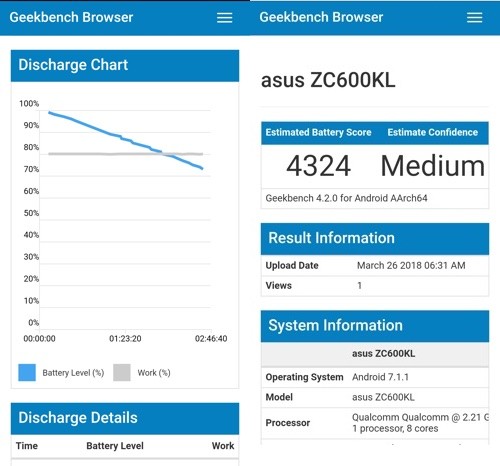Click the Operating System label

coord(304,377)
